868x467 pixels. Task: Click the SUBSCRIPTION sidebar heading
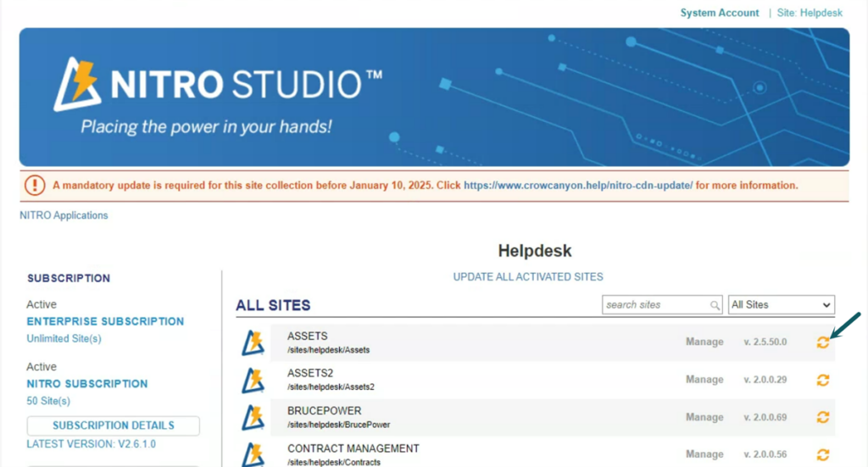coord(69,278)
